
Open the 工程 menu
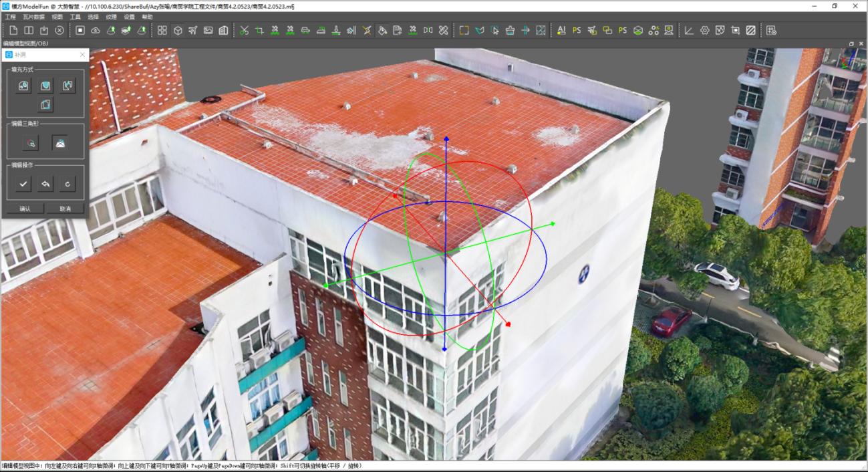point(11,17)
